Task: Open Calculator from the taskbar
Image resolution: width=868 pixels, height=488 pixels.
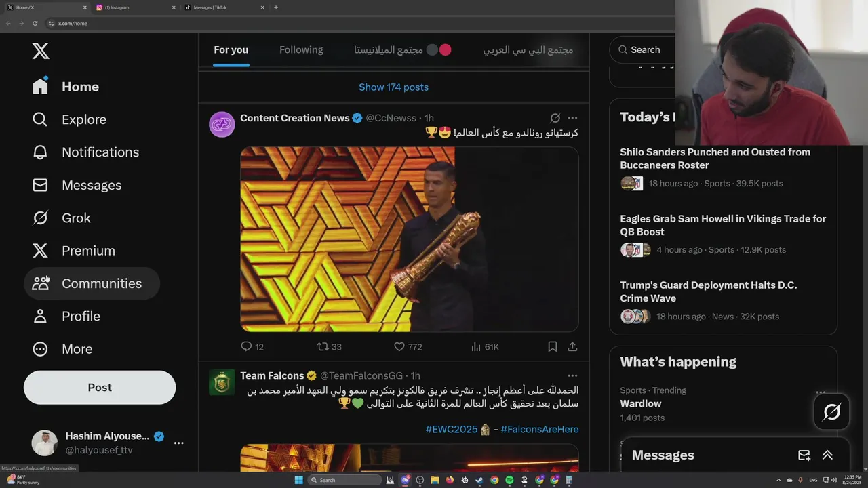Action: tap(569, 480)
